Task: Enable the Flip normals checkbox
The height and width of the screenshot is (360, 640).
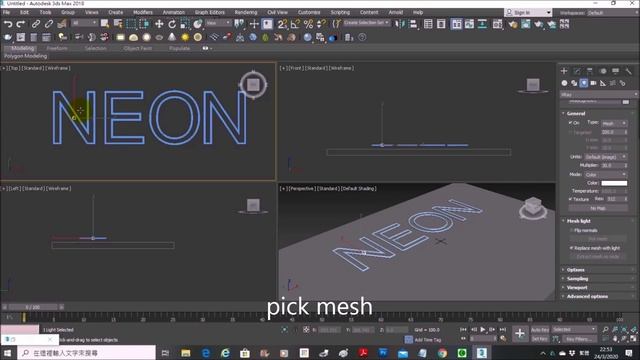Action: click(x=572, y=231)
